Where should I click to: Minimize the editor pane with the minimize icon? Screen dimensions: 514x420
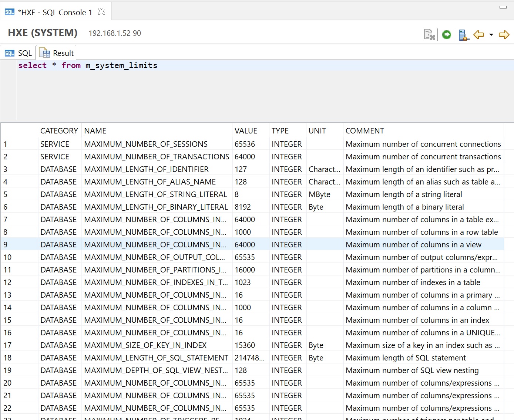(503, 7)
